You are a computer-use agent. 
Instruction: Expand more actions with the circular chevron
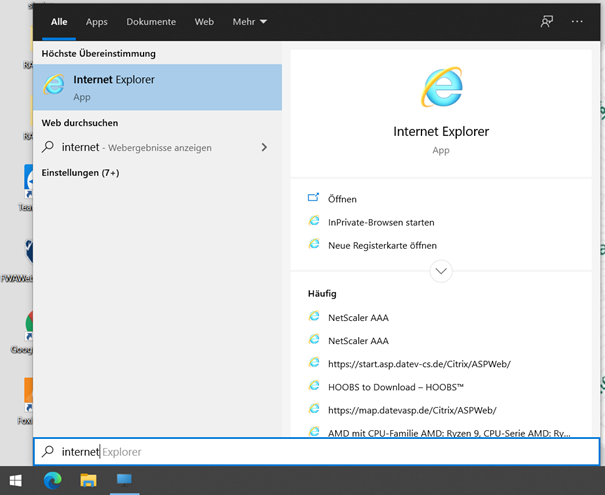441,271
